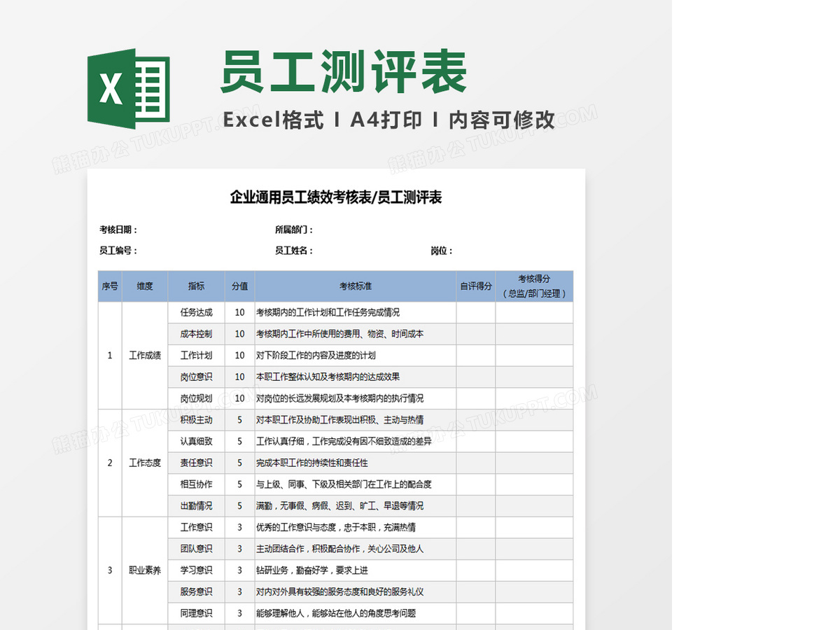Viewport: 840px width, 630px height.
Task: Click the green Excel logo icon
Action: click(x=129, y=89)
